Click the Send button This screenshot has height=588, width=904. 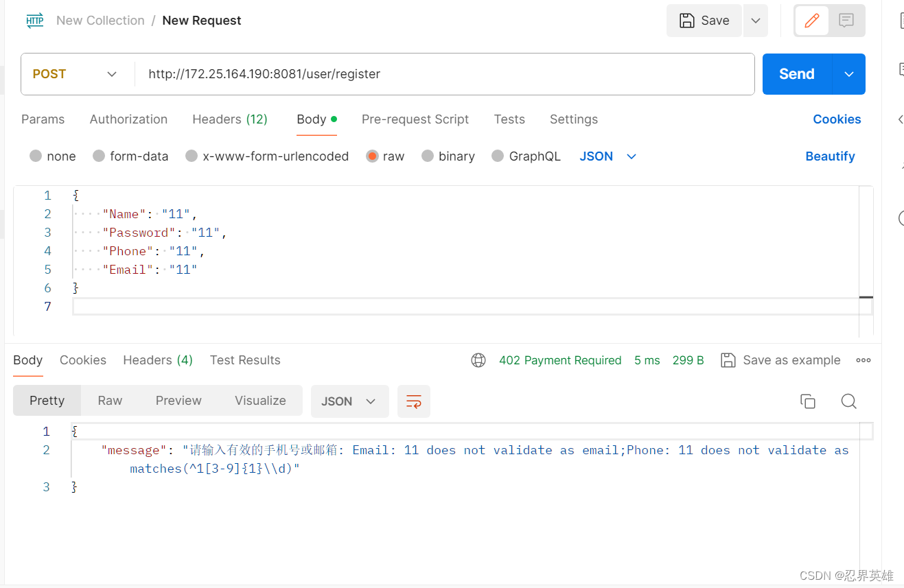pyautogui.click(x=797, y=74)
